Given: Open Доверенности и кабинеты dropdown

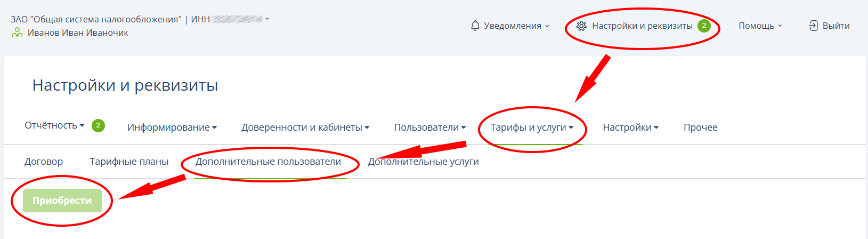Looking at the screenshot, I should pyautogui.click(x=305, y=128).
